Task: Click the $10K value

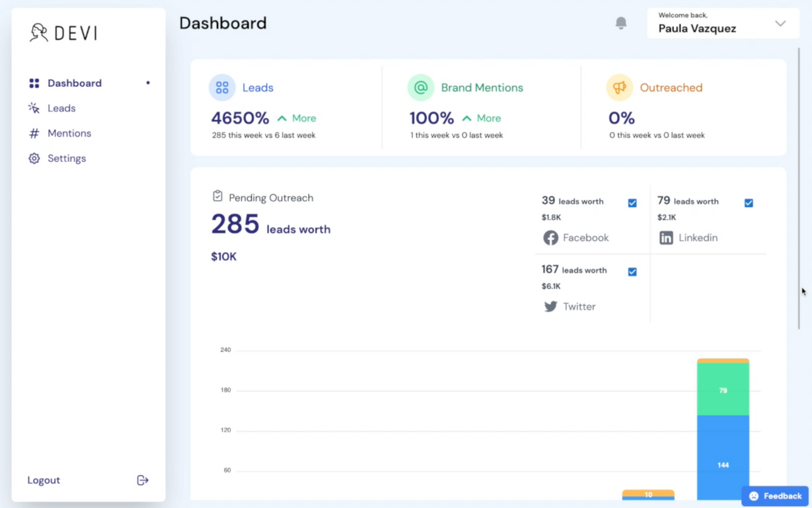Action: (224, 257)
